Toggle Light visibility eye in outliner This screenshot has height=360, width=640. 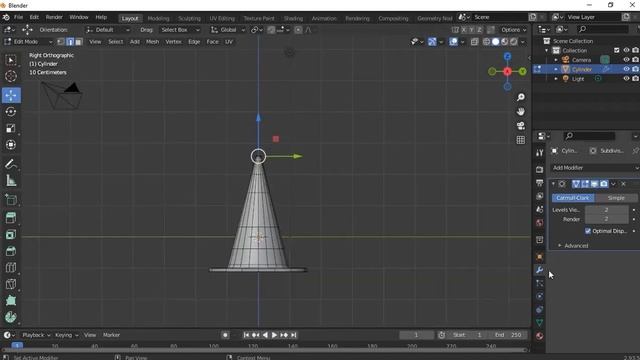pyautogui.click(x=626, y=78)
